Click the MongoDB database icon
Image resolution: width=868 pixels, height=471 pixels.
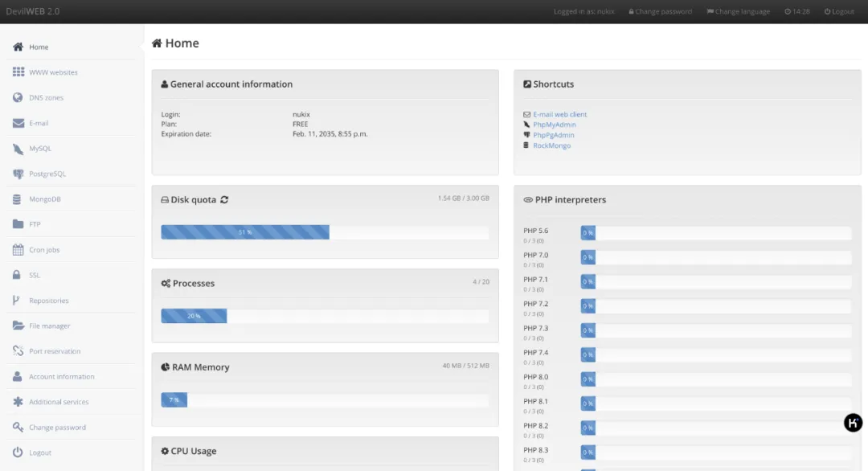click(17, 199)
